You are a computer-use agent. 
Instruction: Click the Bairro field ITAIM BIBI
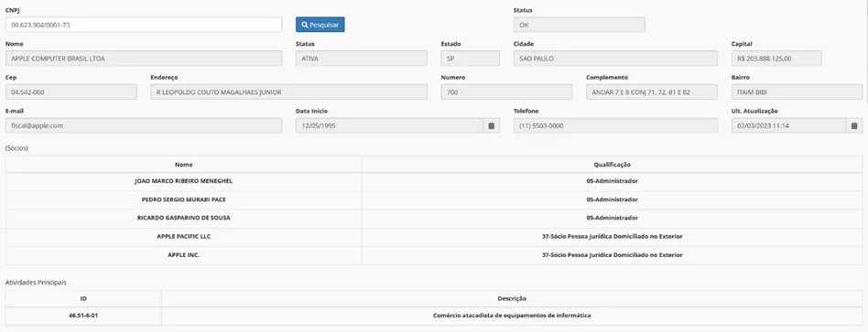tap(797, 91)
